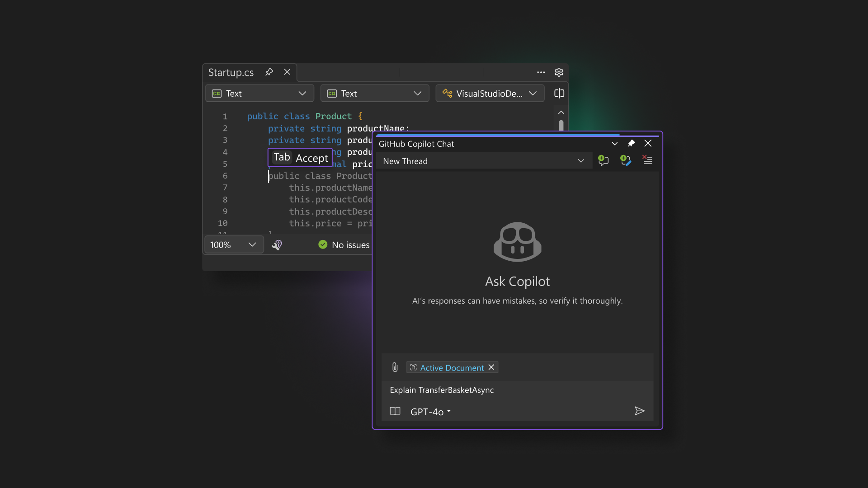Open the GPT-4o model picker

pyautogui.click(x=430, y=412)
